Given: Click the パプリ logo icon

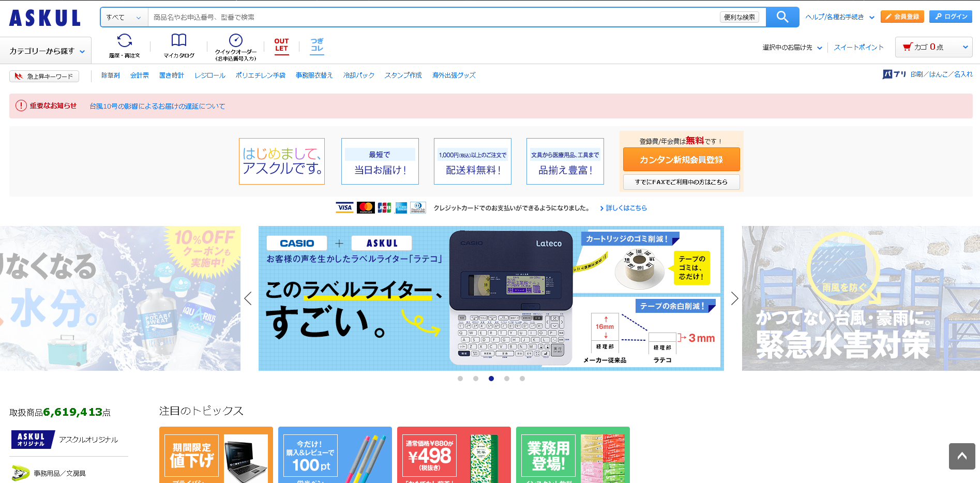Looking at the screenshot, I should tap(894, 74).
